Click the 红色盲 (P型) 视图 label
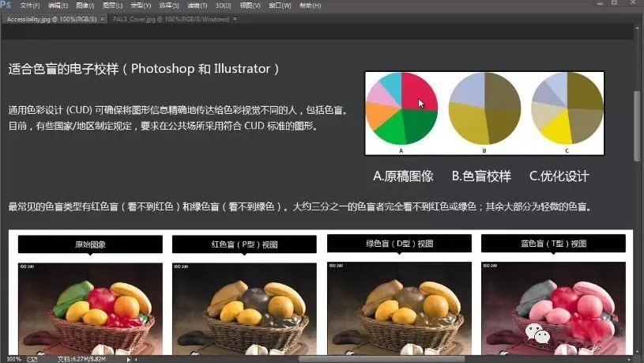Image resolution: width=644 pixels, height=363 pixels. [244, 244]
